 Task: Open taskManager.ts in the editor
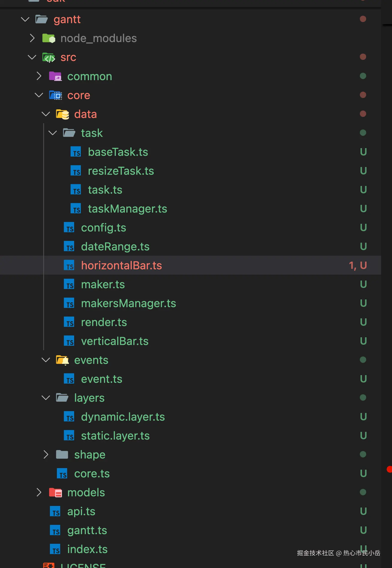pyautogui.click(x=127, y=209)
